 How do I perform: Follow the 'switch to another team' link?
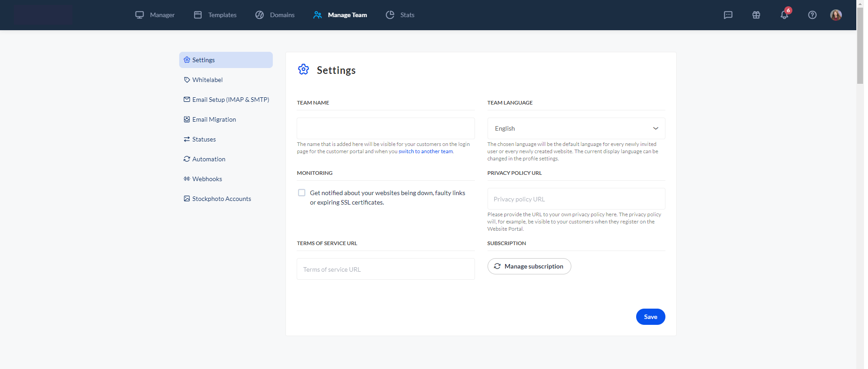[x=425, y=151]
